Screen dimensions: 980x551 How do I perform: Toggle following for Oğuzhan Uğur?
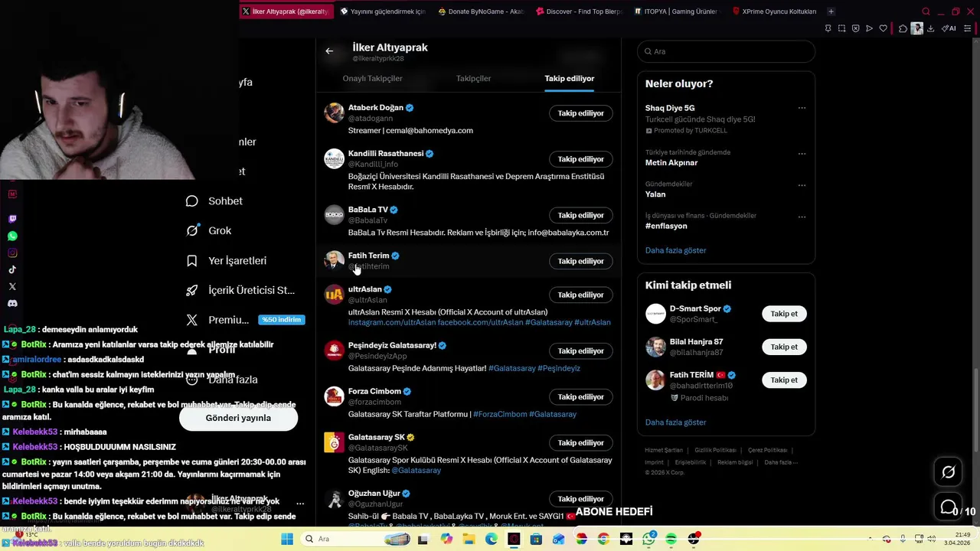pos(580,499)
